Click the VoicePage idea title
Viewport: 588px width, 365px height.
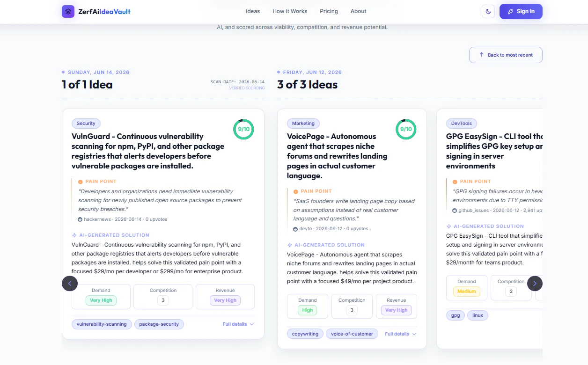coord(337,156)
